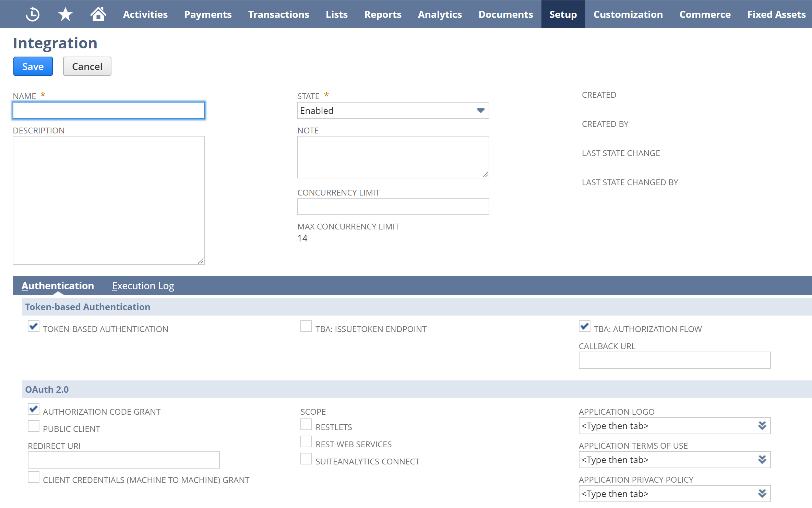This screenshot has width=812, height=508.
Task: Open the Setup menu
Action: pos(563,14)
